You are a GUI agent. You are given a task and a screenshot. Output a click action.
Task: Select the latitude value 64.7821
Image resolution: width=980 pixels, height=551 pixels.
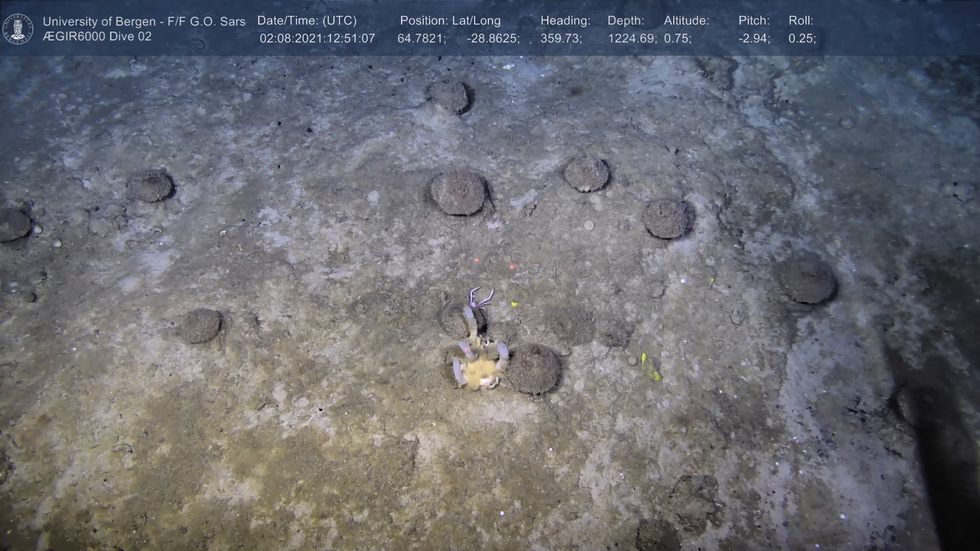422,39
